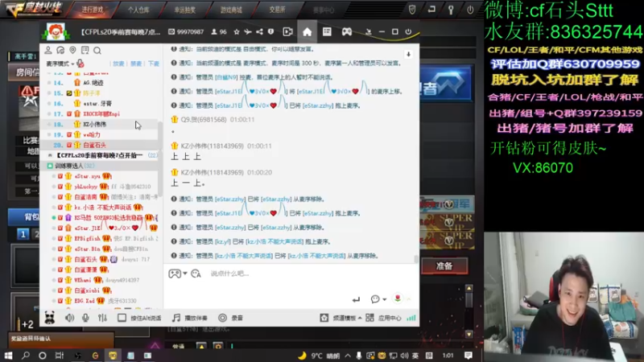Image resolution: width=644 pixels, height=362 pixels.
Task: Select user eStar.Bin in the room list
Action: [87, 249]
